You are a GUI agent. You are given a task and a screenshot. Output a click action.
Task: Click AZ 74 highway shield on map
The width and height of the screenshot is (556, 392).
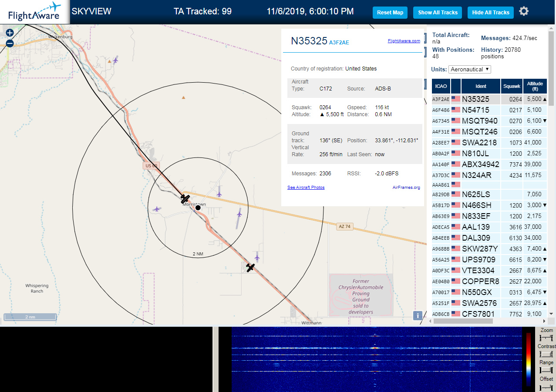coord(344,226)
